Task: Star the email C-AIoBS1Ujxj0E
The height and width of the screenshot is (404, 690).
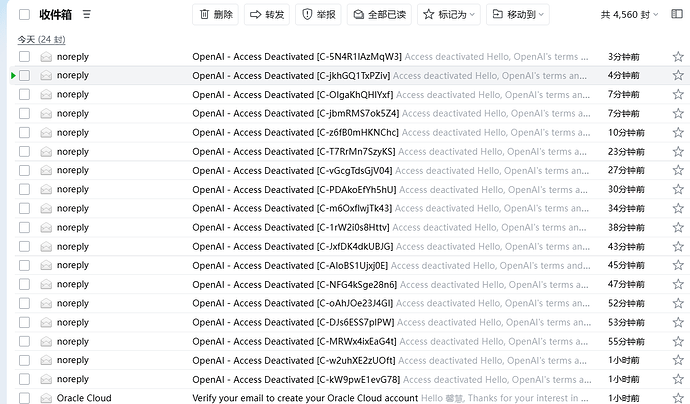Action: click(x=678, y=265)
